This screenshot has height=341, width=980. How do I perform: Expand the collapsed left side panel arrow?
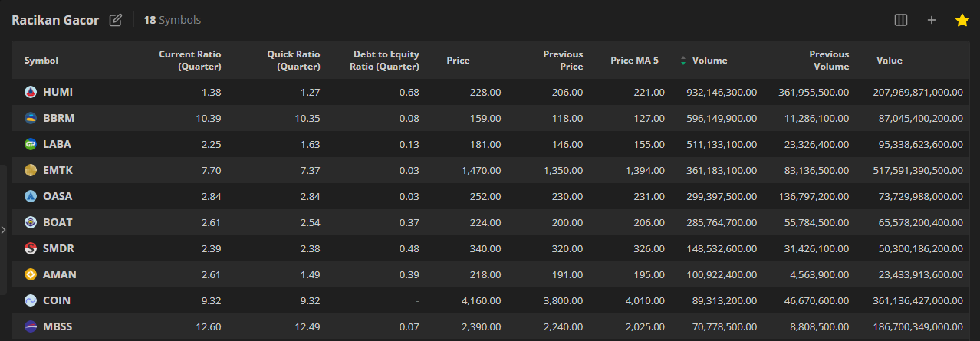4,229
